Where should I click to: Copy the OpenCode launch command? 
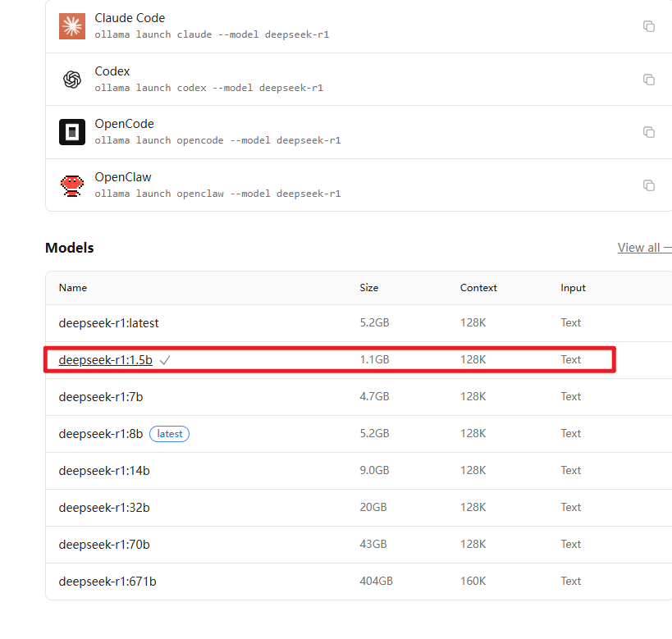pyautogui.click(x=649, y=132)
